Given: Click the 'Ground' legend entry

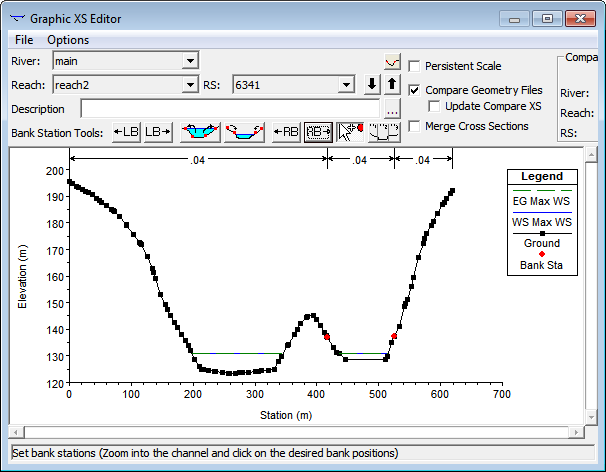Looking at the screenshot, I should coord(542,243).
